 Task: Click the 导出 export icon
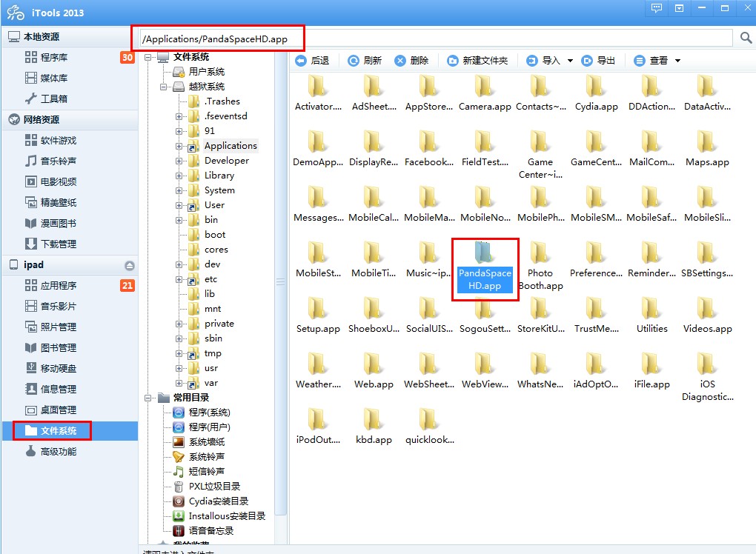coord(587,61)
